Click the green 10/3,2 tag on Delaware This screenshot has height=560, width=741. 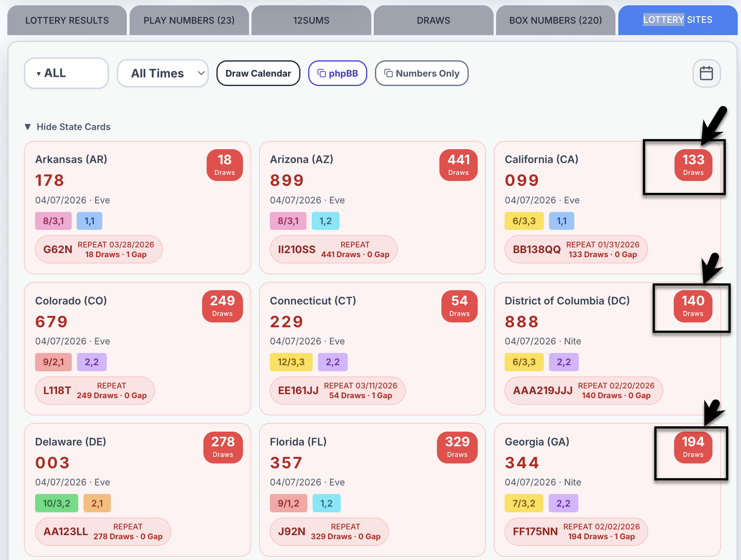tap(57, 503)
